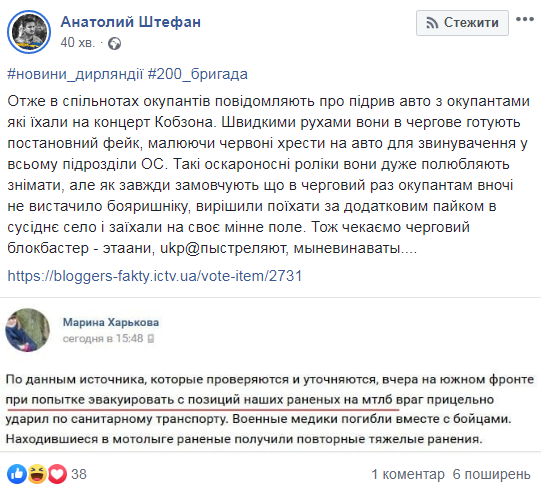Show the 38 reactions list
Image resolution: width=541 pixels, height=493 pixels.
coord(79,474)
